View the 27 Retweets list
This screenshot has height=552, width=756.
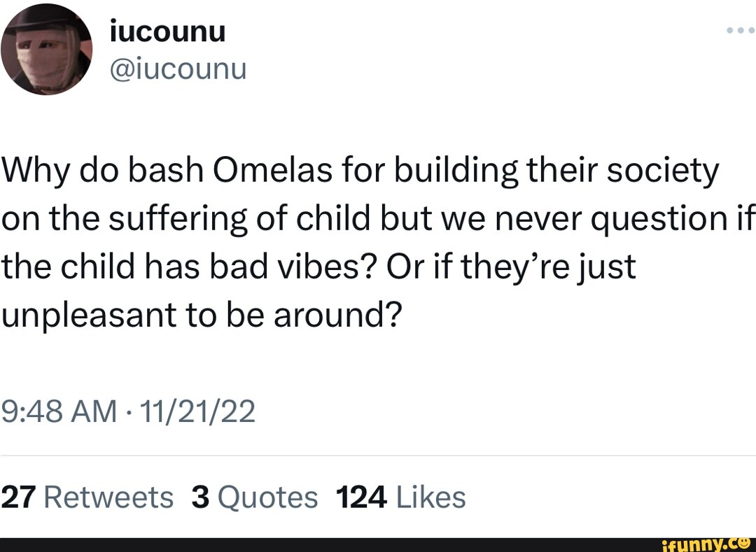pos(87,497)
